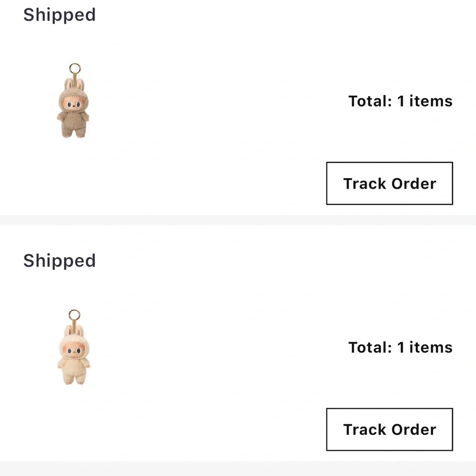This screenshot has width=476, height=476.
Task: Click the brown plush keychain product image
Action: pos(73,102)
